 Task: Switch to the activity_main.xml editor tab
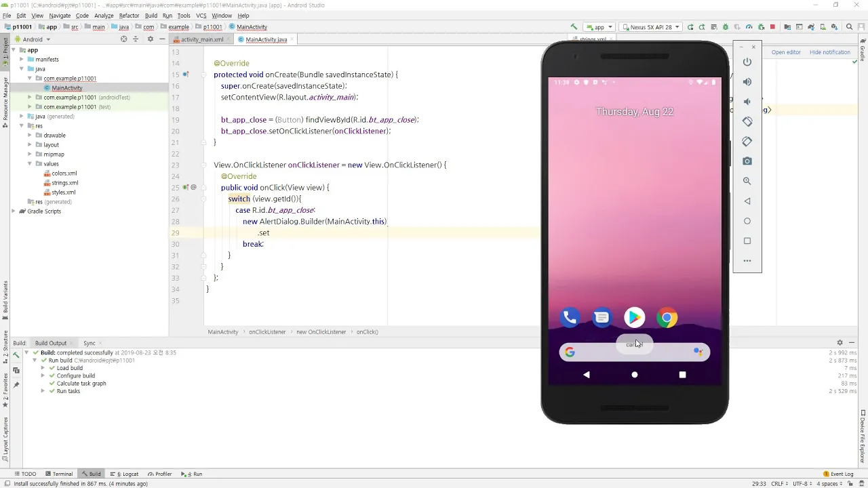[202, 39]
